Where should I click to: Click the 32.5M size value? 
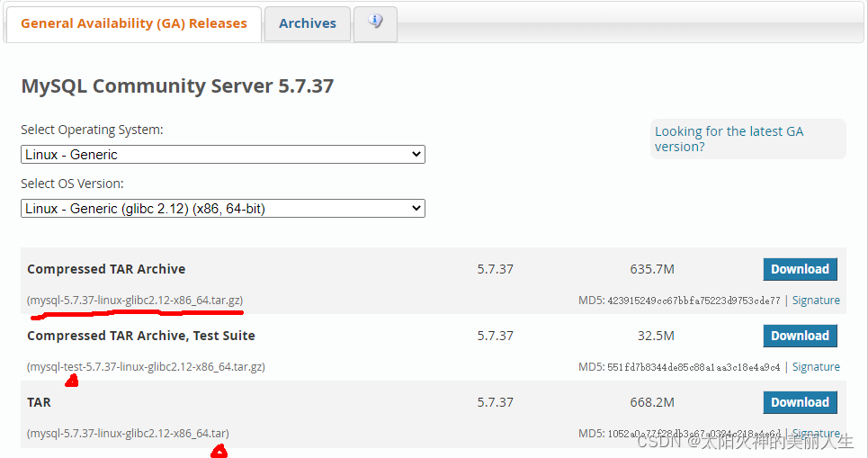[656, 336]
